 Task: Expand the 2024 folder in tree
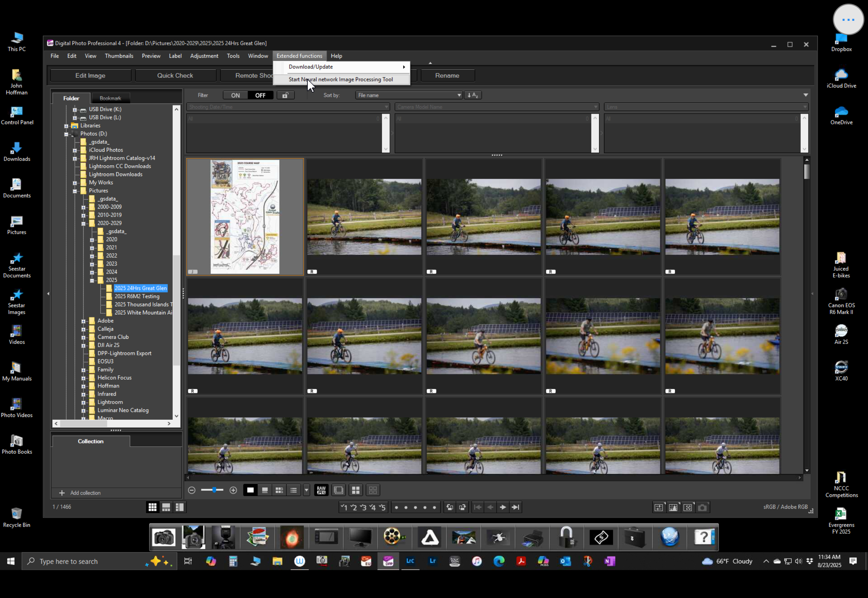tap(92, 272)
